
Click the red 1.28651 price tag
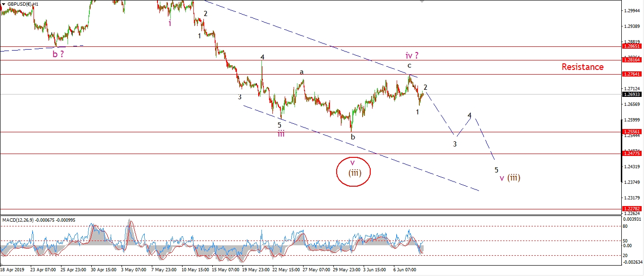click(632, 46)
